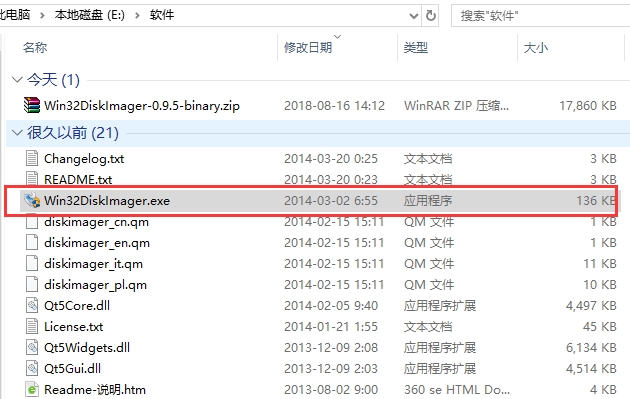Click the date 2018-08-16 14:12
Image resolution: width=630 pixels, height=399 pixels.
pos(334,106)
